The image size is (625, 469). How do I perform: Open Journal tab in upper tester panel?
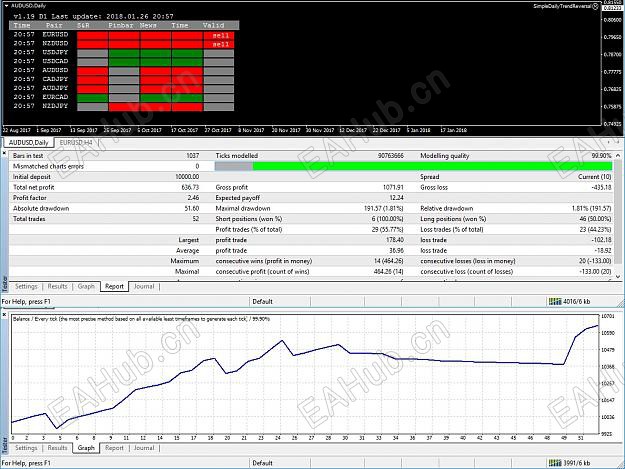[144, 286]
